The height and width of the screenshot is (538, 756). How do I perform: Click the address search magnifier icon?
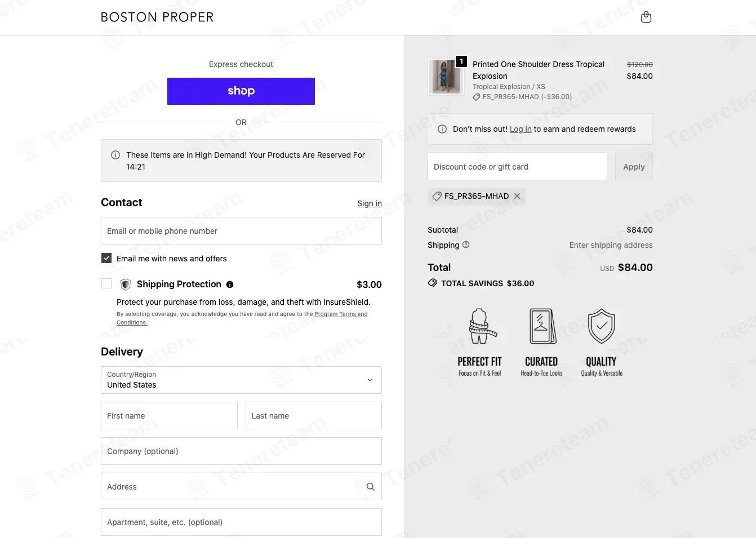pos(371,487)
